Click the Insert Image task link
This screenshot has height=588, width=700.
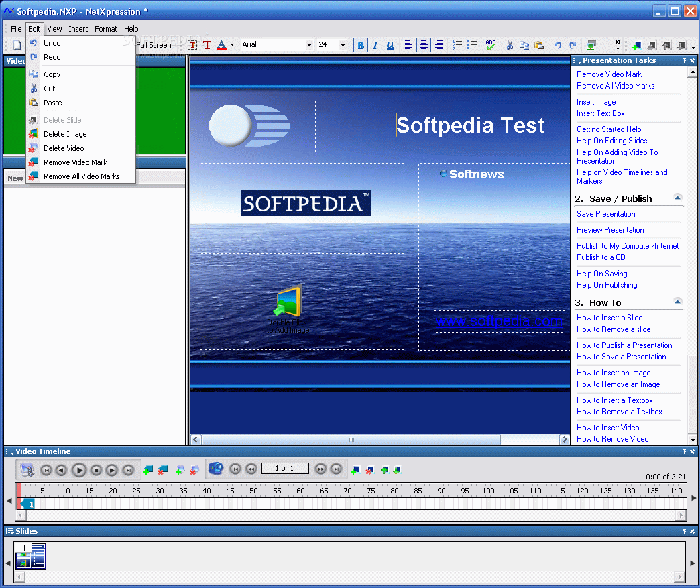[596, 102]
